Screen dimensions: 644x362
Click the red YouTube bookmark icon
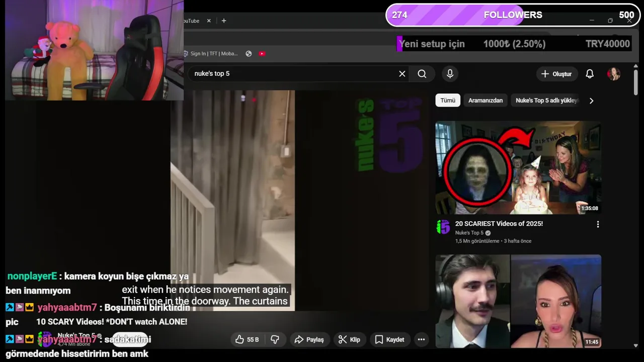pyautogui.click(x=262, y=53)
